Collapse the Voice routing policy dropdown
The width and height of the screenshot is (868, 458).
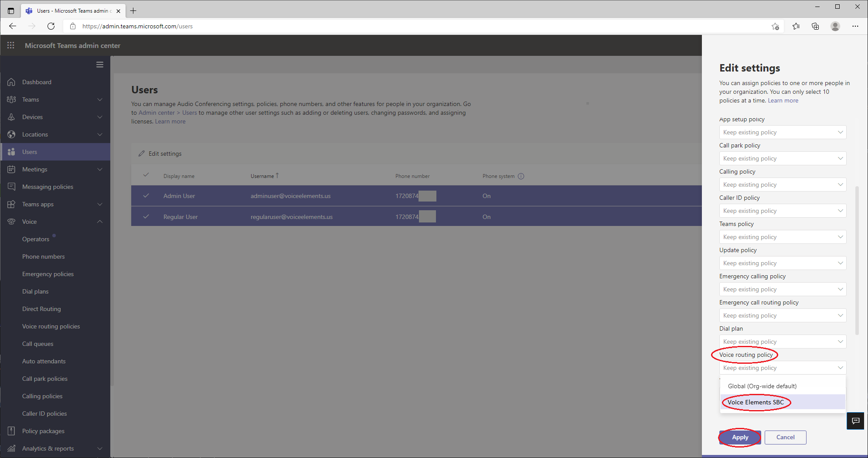tap(783, 368)
